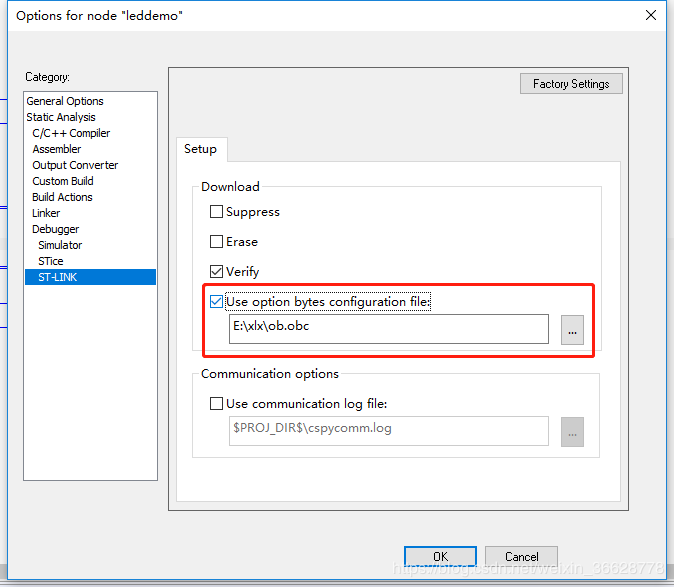Select Custom Build category

coord(90,181)
